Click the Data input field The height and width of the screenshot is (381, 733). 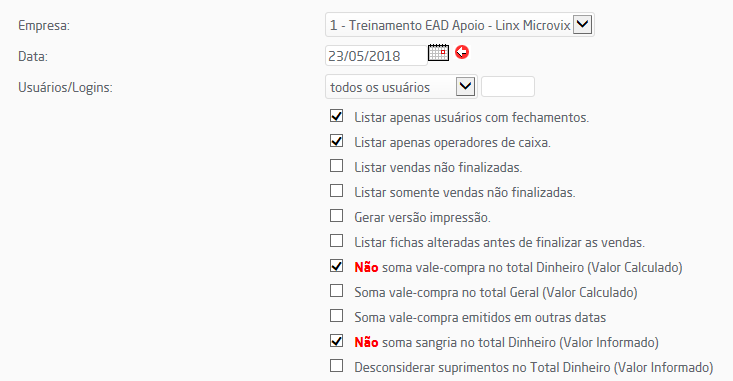click(x=376, y=56)
